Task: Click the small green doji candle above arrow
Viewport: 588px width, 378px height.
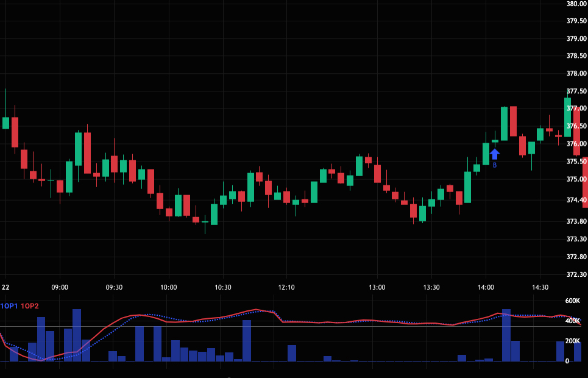Action: tap(495, 141)
